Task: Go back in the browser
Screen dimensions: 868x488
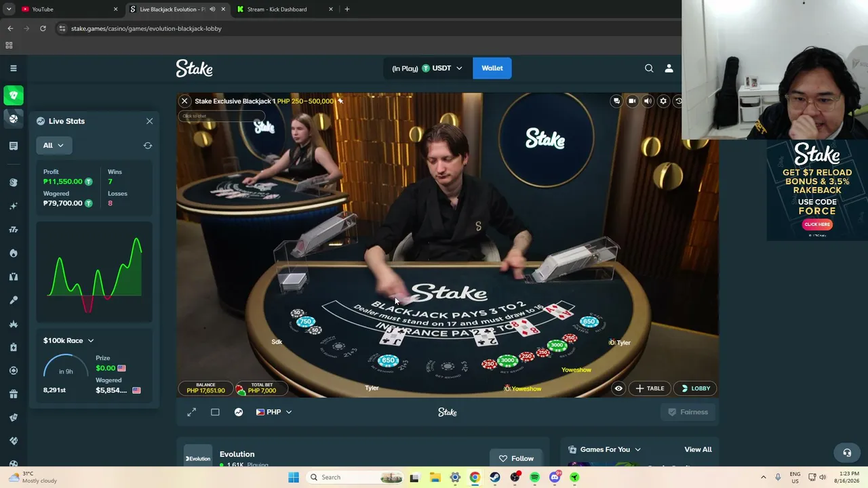Action: click(10, 28)
